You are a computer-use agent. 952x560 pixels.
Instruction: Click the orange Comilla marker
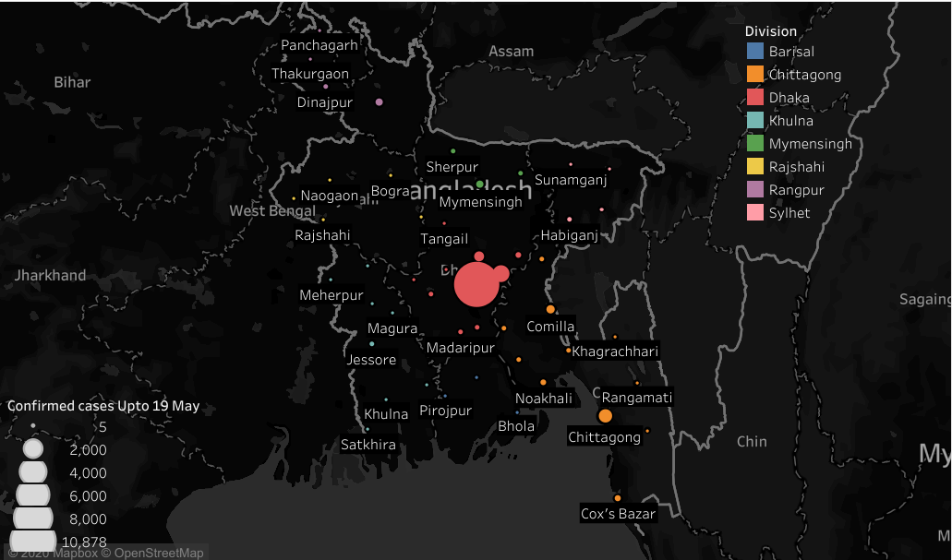pos(550,309)
